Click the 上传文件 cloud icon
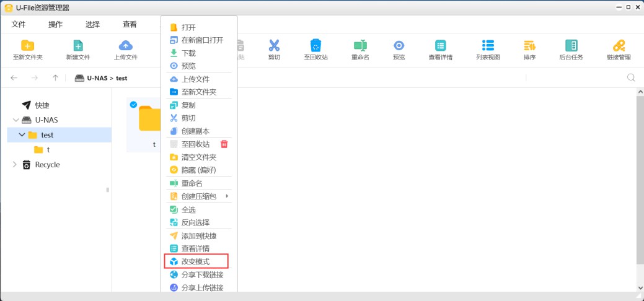This screenshot has width=644, height=301. pos(126,46)
